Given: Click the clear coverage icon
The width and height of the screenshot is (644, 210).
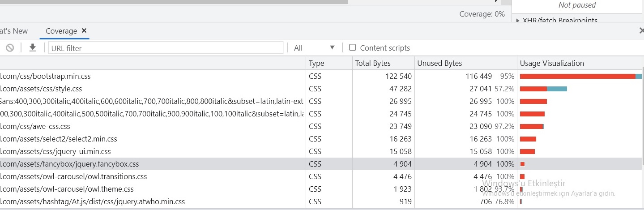Looking at the screenshot, I should [10, 47].
